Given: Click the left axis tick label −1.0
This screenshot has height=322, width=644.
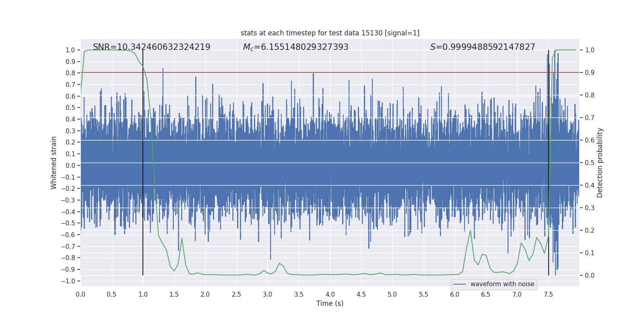Looking at the screenshot, I should tap(68, 281).
